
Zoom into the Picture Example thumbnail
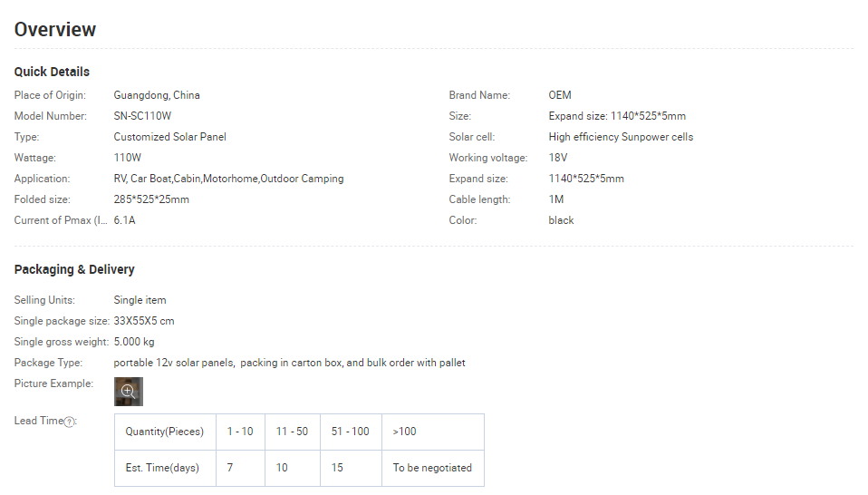pyautogui.click(x=129, y=392)
